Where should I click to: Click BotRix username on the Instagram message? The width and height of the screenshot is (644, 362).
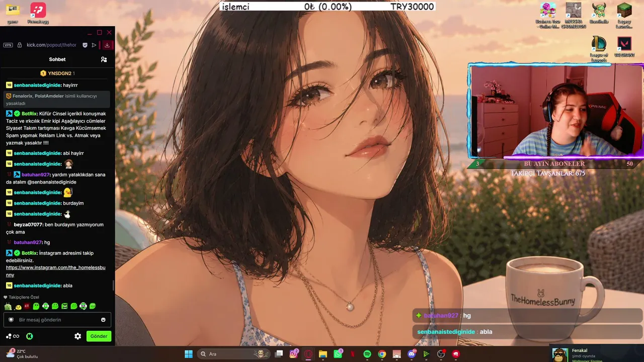click(29, 253)
